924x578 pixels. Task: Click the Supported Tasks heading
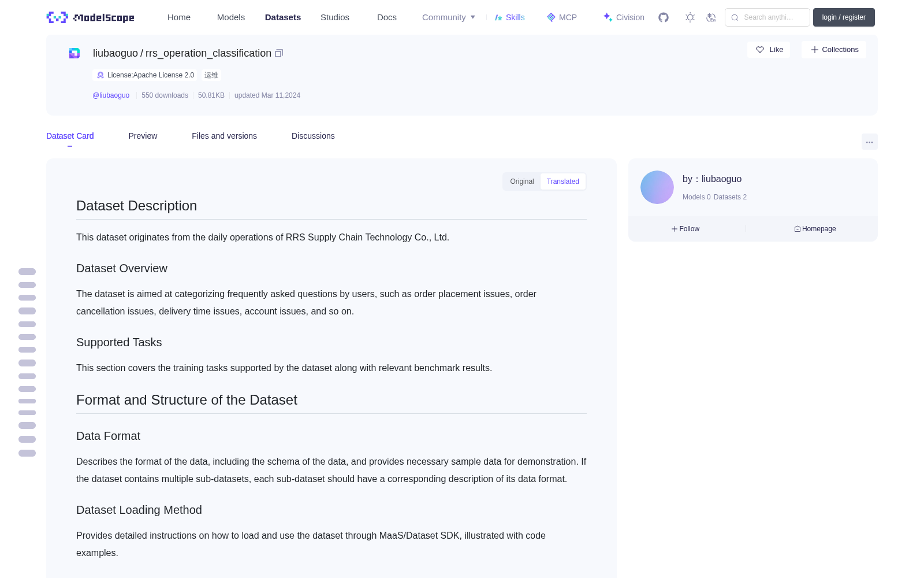tap(119, 342)
